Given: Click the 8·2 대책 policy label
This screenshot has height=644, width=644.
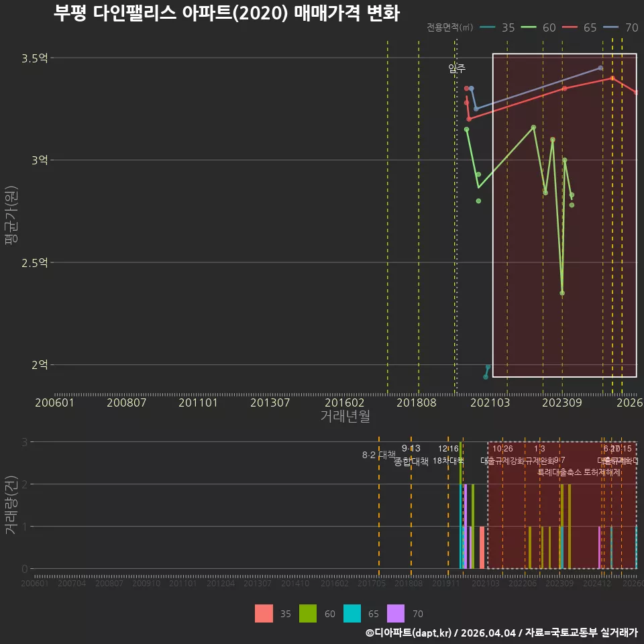Looking at the screenshot, I should (x=378, y=455).
